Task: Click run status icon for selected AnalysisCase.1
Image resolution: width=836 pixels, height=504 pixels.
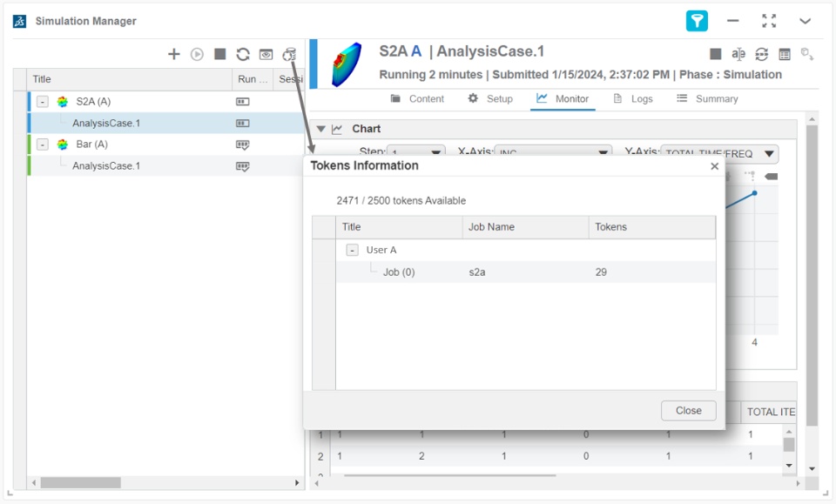Action: 243,123
